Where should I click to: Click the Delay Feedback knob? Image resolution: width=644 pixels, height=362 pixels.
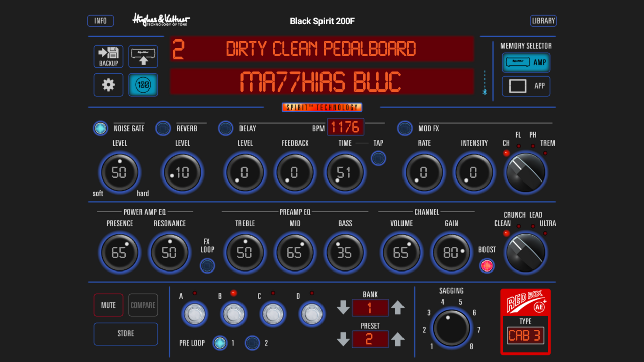point(295,172)
